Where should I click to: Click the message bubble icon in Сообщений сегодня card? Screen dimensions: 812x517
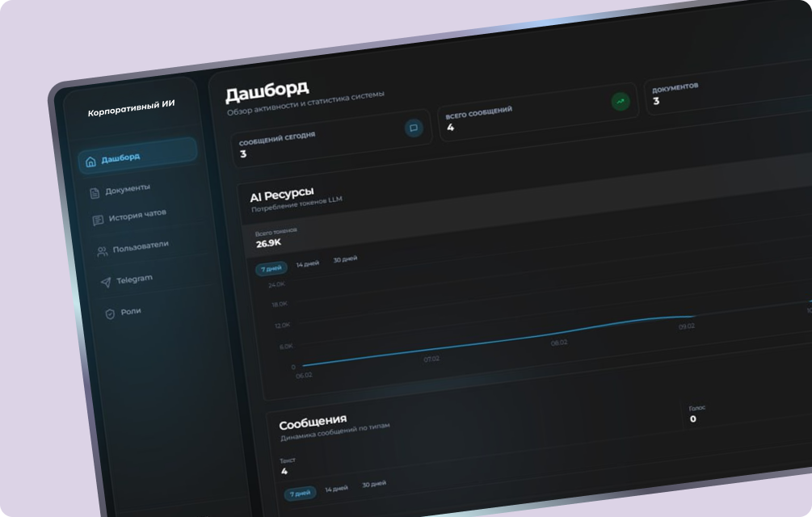[x=414, y=128]
